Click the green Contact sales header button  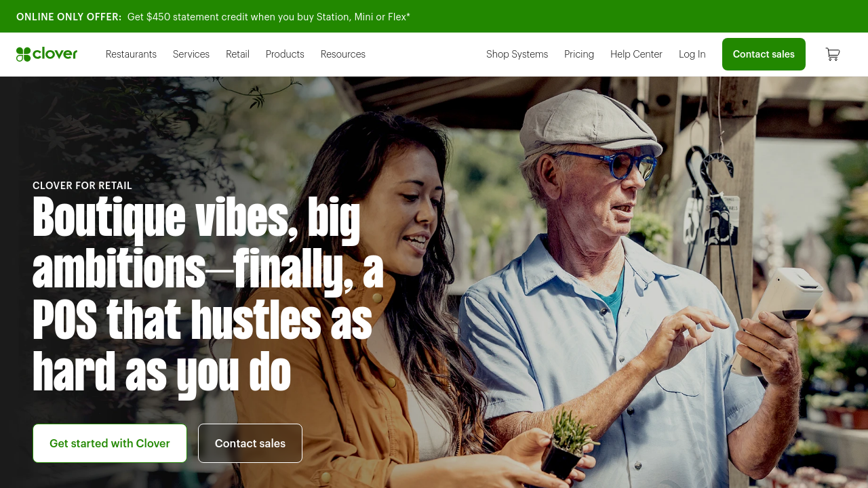tap(764, 54)
